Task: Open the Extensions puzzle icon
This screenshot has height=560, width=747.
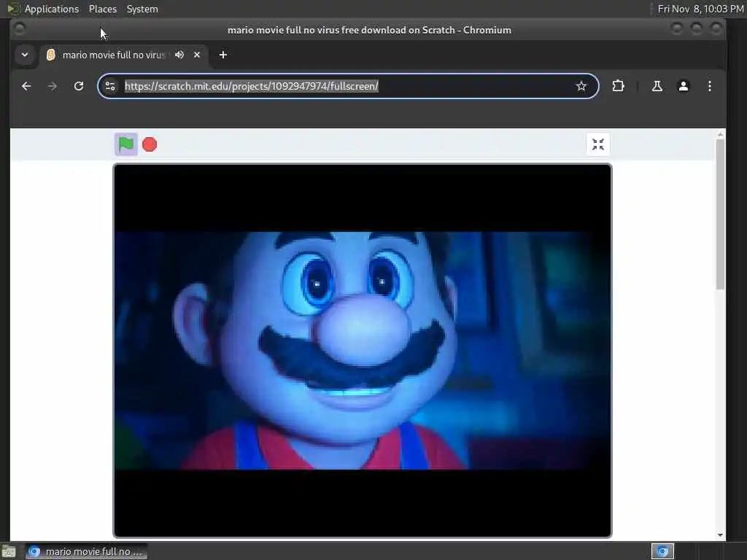Action: tap(618, 86)
